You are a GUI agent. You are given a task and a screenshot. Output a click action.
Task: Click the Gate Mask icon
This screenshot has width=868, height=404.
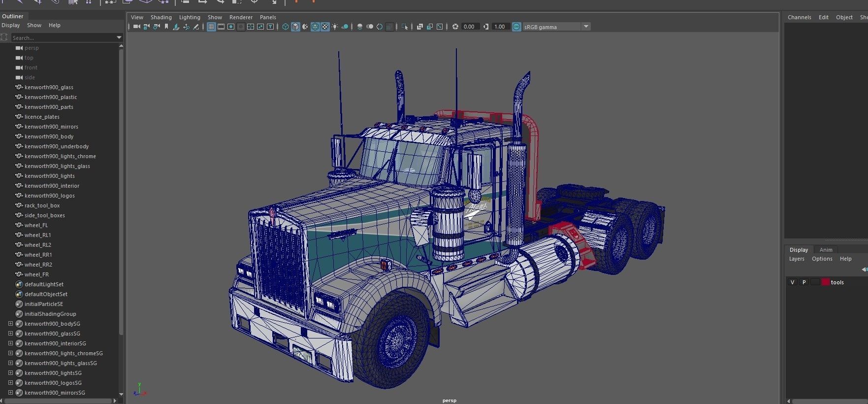point(241,27)
